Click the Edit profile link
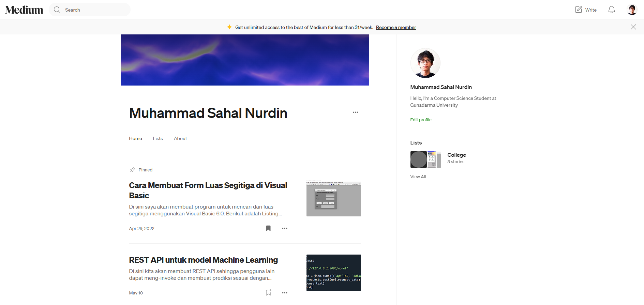Screen dimensions: 644x305 [421, 120]
